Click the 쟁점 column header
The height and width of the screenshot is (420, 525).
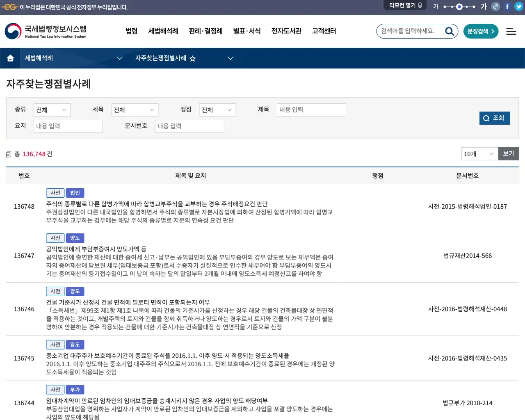(378, 176)
